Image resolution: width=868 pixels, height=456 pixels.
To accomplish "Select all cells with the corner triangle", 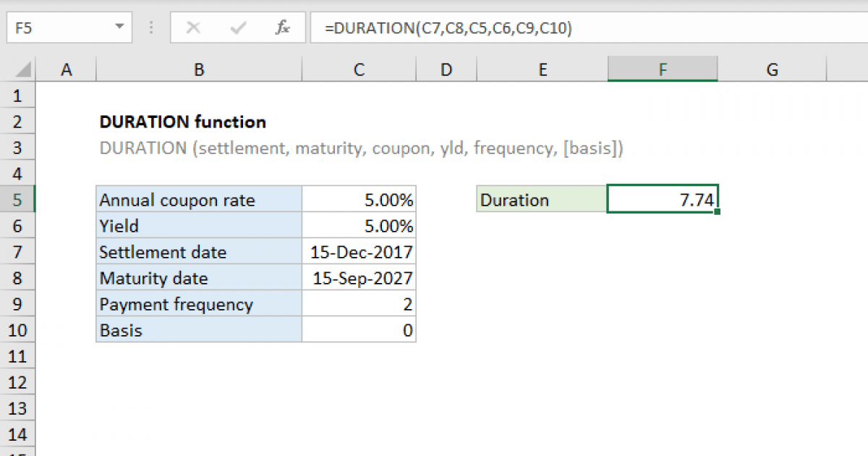I will [22, 69].
